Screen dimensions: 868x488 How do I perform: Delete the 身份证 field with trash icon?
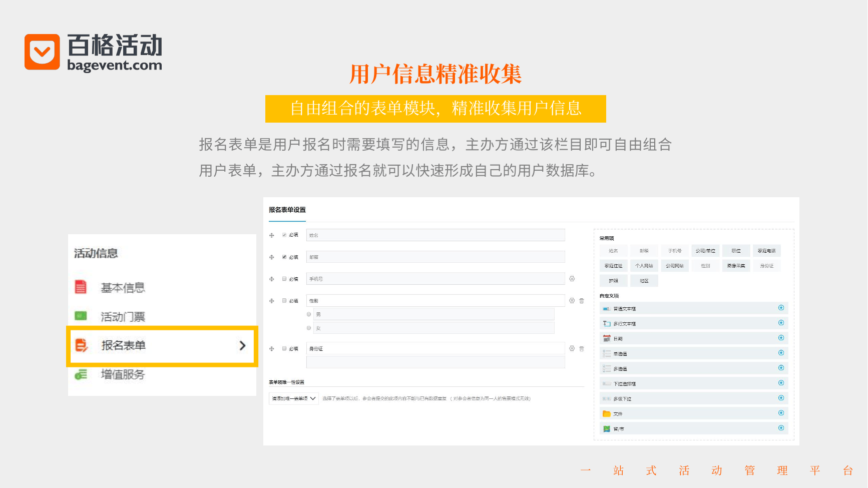[582, 348]
